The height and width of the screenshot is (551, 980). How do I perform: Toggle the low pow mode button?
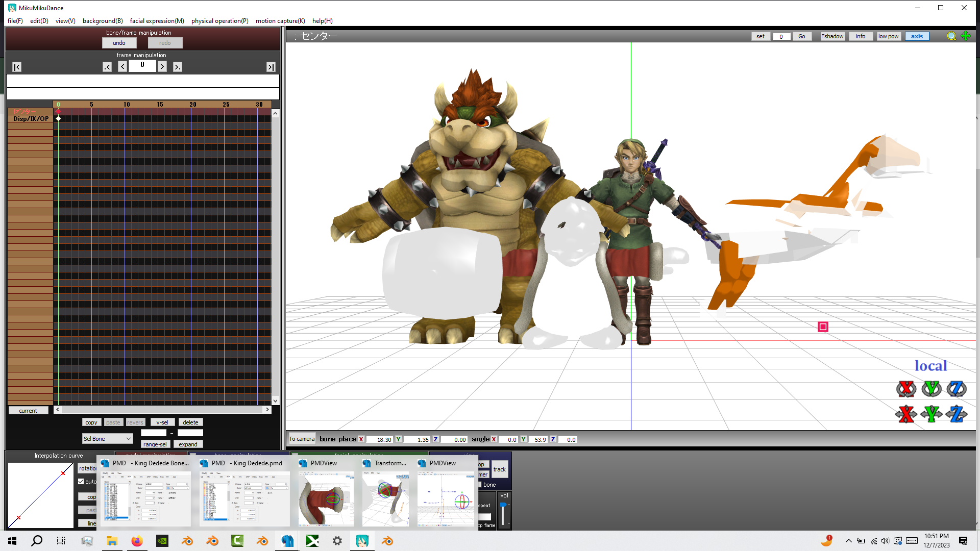[x=888, y=36]
